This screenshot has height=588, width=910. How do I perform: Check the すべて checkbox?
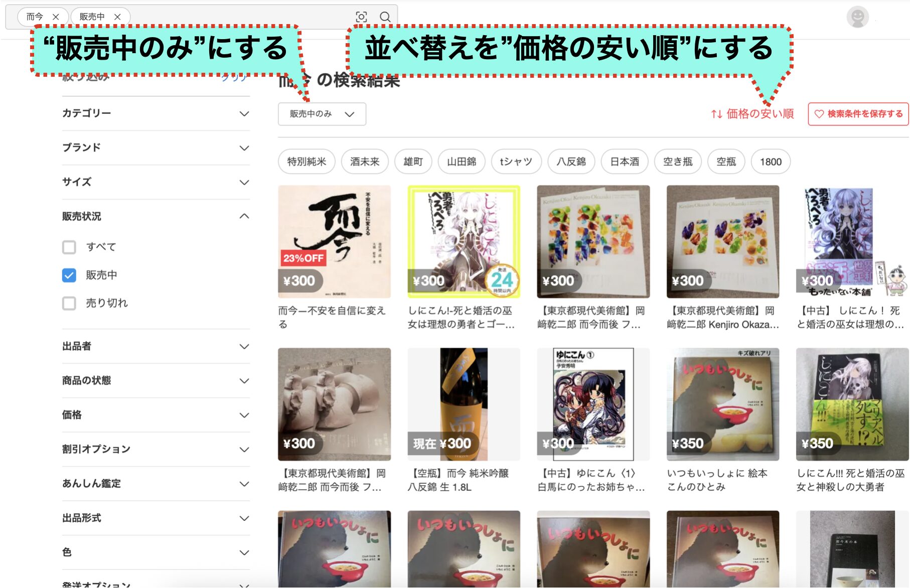(69, 247)
